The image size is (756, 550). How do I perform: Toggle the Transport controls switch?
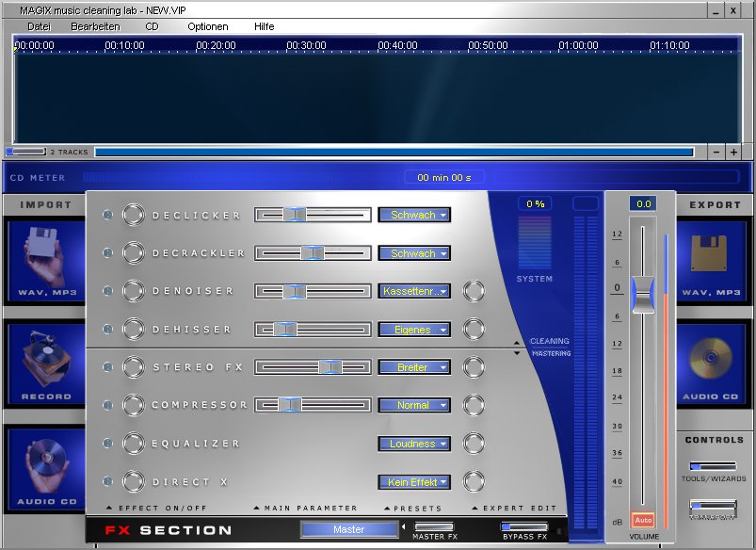click(x=713, y=505)
